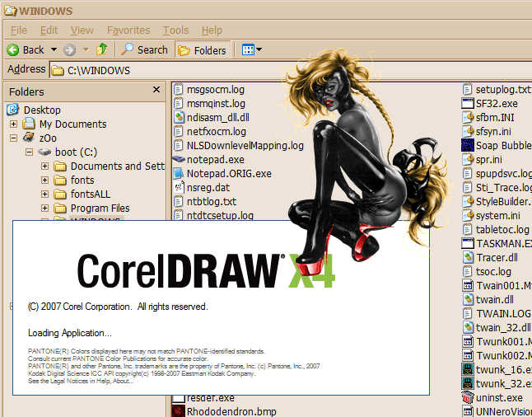Viewport: 532px width, 417px height.
Task: Select the twain.dll file icon
Action: pos(468,299)
